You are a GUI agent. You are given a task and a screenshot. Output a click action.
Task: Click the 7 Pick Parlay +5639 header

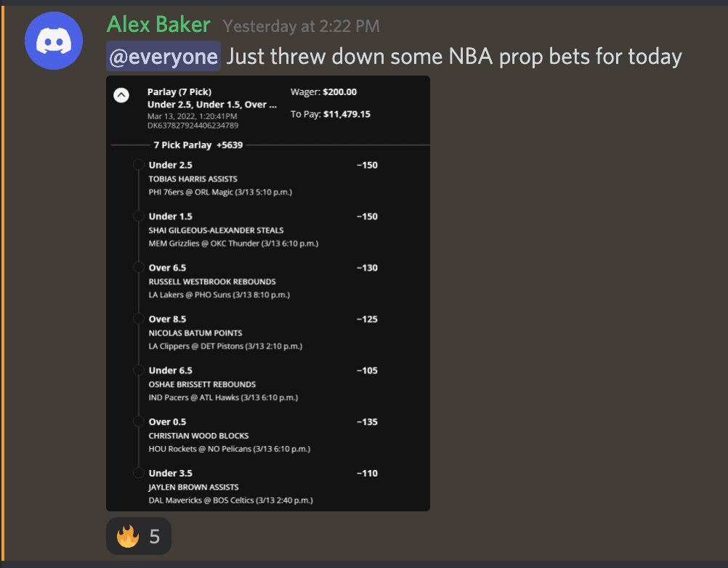(x=198, y=145)
